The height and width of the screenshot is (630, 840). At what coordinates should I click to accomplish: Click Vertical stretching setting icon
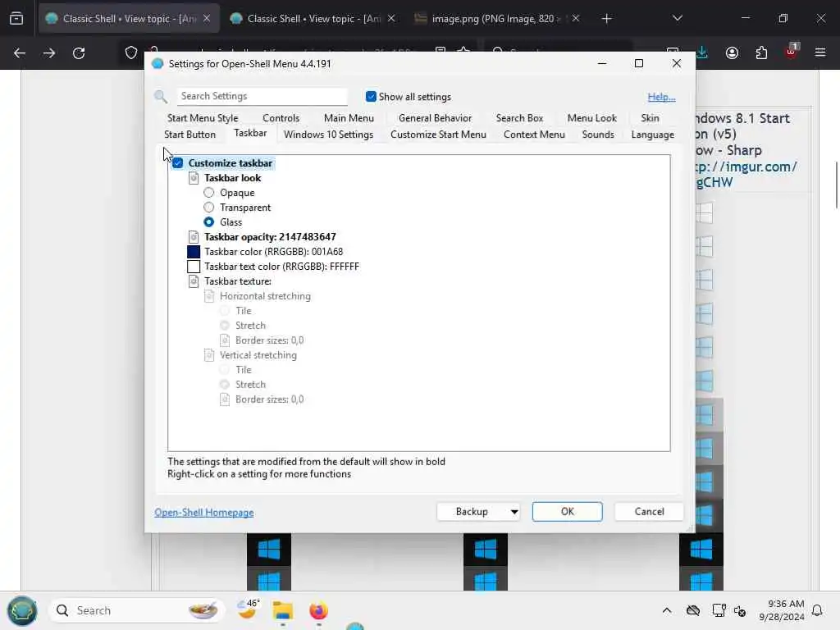(x=209, y=355)
